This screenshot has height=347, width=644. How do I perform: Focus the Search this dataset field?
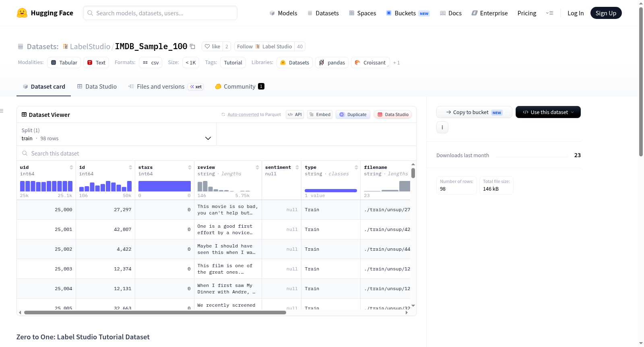click(217, 153)
